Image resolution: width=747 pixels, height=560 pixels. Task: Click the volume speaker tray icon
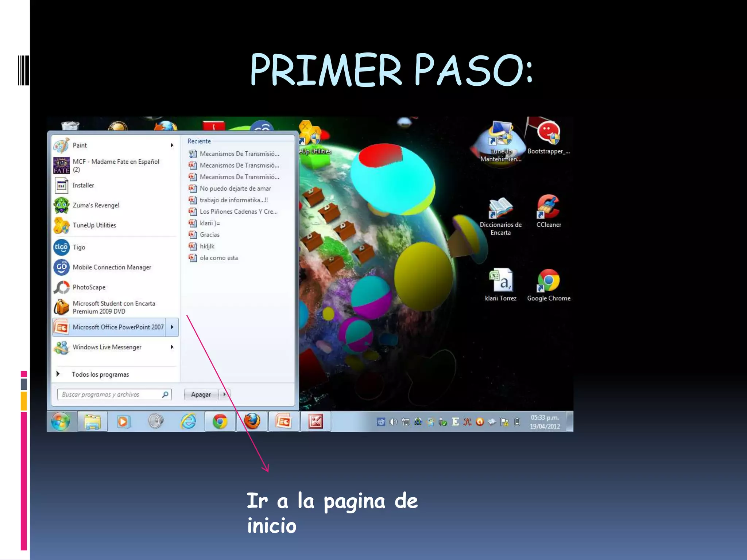click(x=393, y=422)
